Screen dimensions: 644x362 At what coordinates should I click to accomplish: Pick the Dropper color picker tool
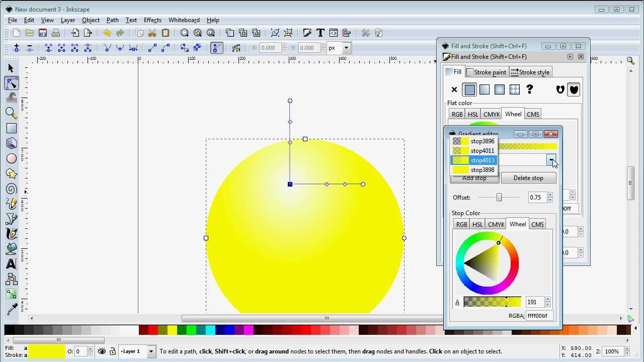click(x=11, y=309)
